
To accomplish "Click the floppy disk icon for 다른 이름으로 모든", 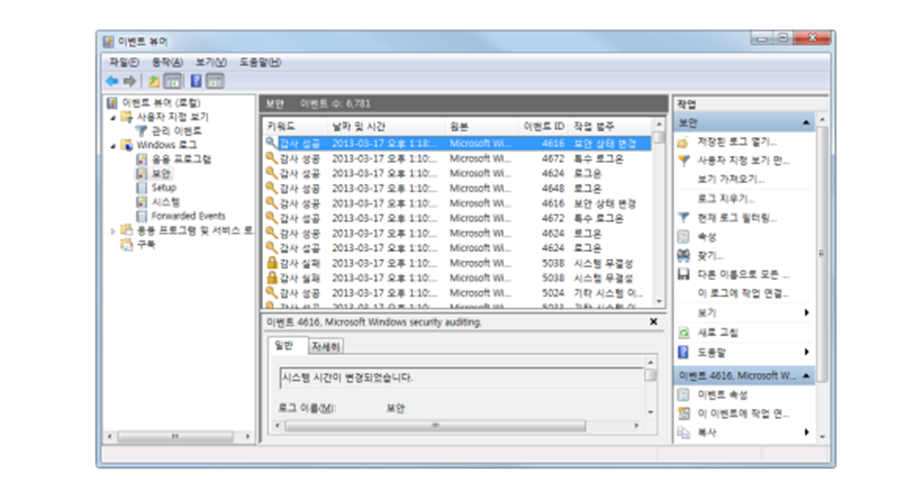I will point(684,274).
